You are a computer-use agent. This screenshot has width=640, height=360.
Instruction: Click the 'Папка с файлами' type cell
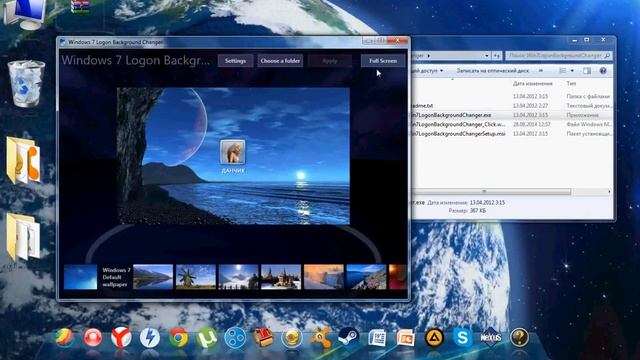588,96
